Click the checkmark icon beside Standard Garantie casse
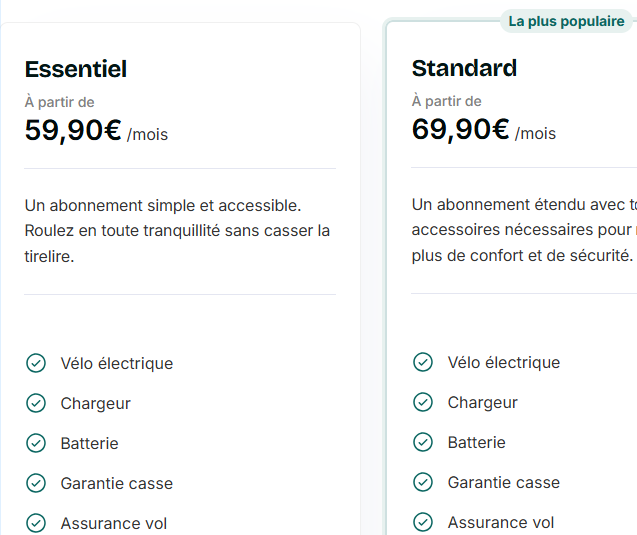Screen dimensions: 637x535 pyautogui.click(x=423, y=482)
